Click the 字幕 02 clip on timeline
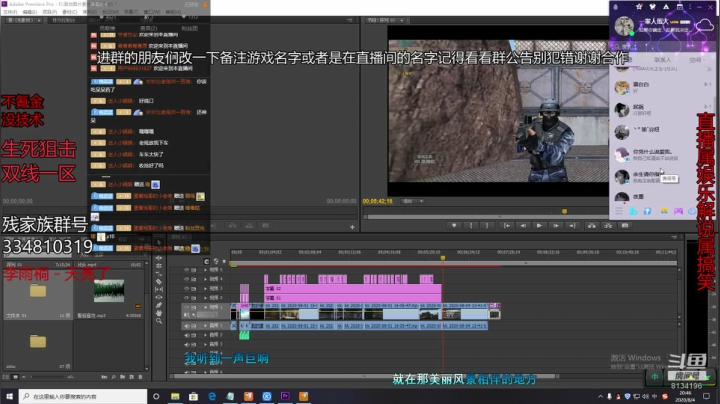720x404 pixels. click(353, 289)
